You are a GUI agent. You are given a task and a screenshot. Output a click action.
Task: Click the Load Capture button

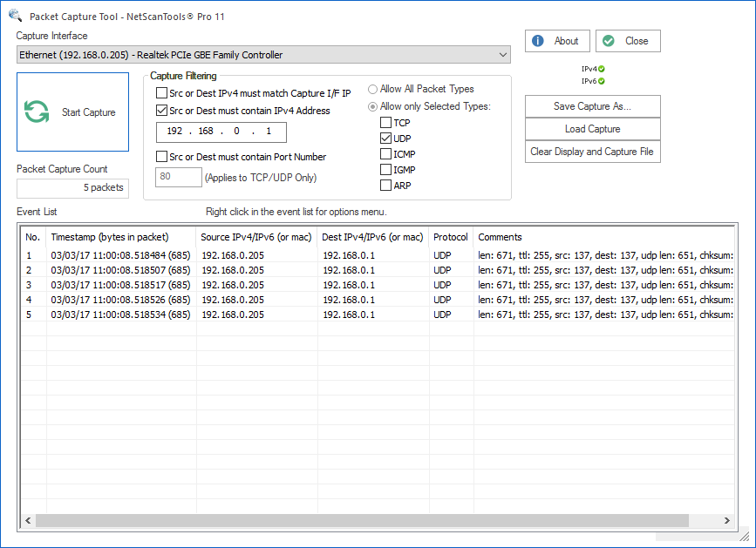pyautogui.click(x=593, y=129)
